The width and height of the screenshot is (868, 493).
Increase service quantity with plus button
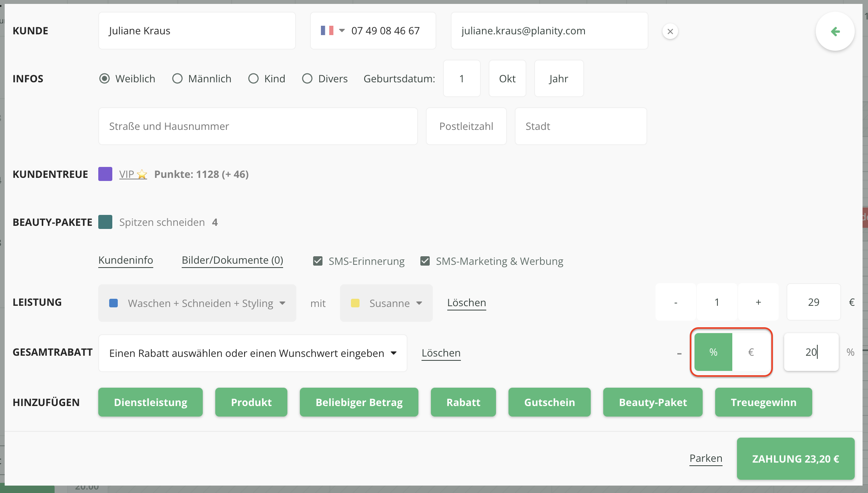[758, 302]
